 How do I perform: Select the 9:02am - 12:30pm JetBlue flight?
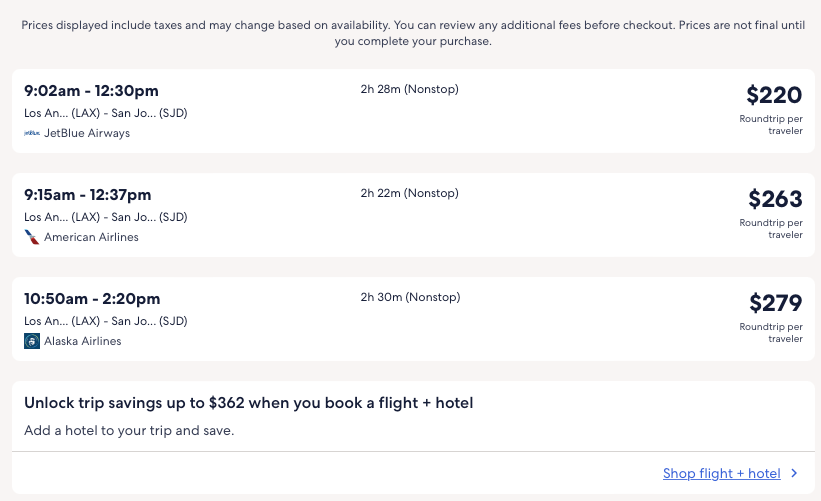(91, 91)
